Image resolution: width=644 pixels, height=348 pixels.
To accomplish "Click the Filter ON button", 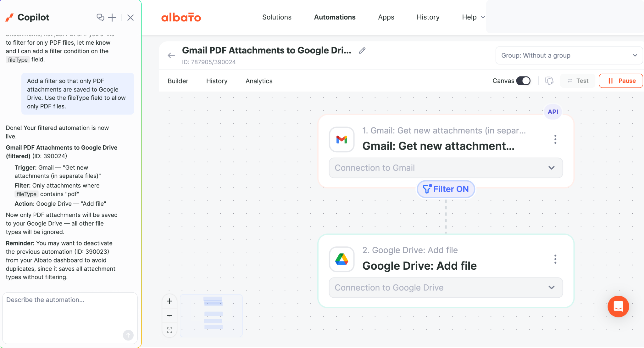I will 446,189.
